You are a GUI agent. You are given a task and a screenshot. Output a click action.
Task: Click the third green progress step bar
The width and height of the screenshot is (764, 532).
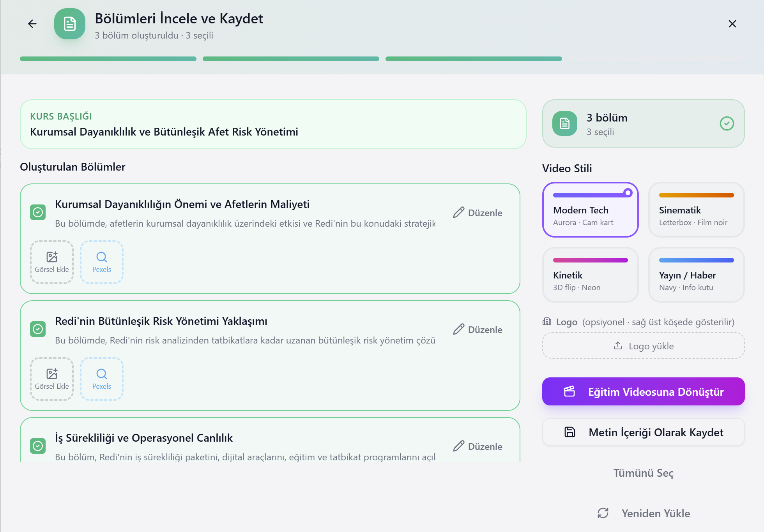click(474, 59)
